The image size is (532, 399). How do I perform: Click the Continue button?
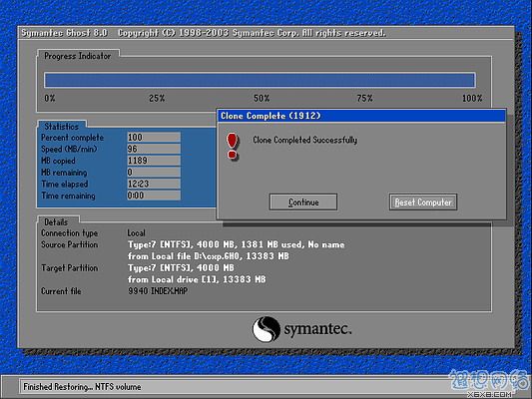303,202
